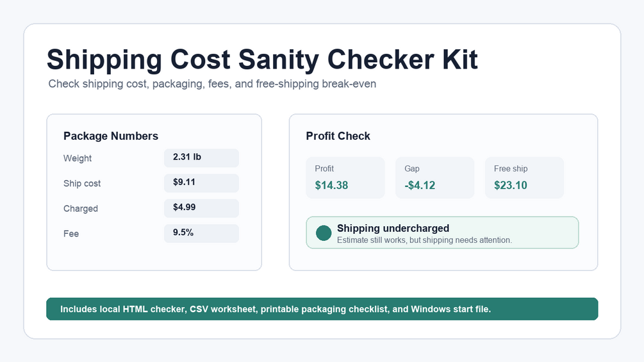Open the Free ship card $23.10
Viewport: 644px width, 362px height.
[x=524, y=177]
